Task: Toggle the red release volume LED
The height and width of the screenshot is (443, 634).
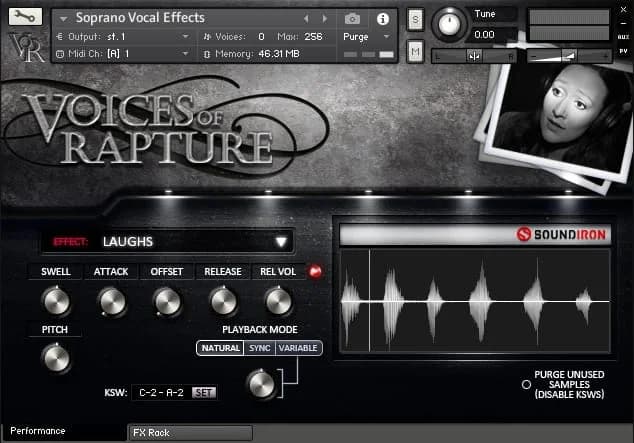Action: click(x=315, y=271)
